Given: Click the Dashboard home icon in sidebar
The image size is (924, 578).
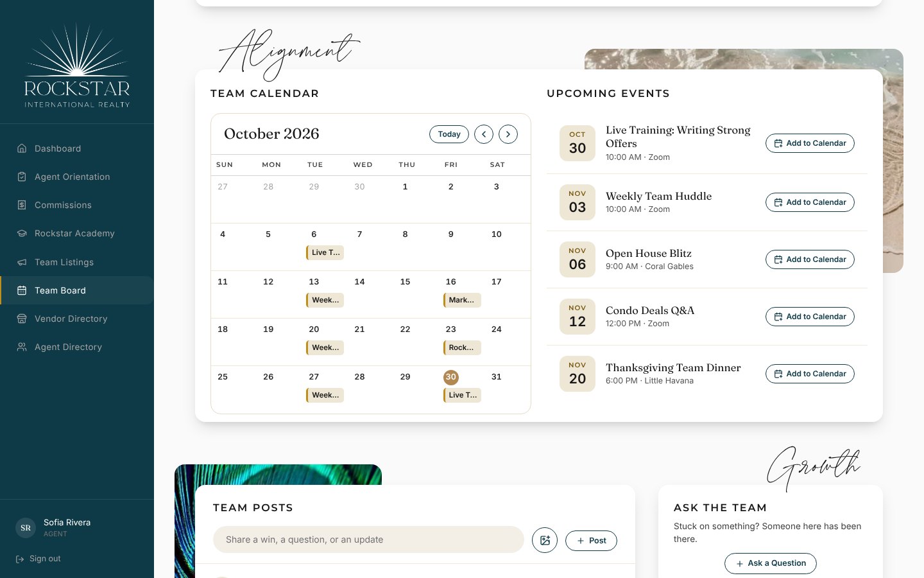Looking at the screenshot, I should pos(22,148).
